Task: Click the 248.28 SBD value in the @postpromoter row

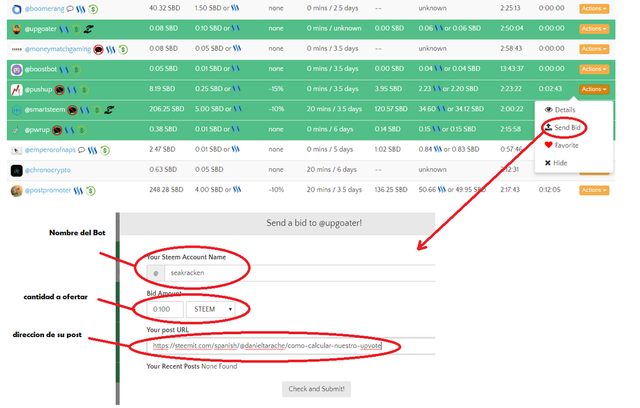Action: tap(166, 190)
